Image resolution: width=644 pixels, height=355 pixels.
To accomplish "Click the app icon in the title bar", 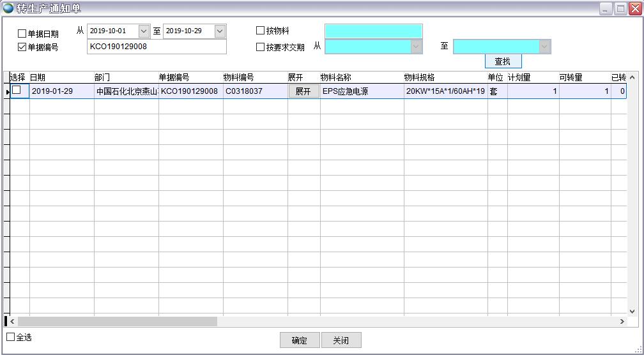I will tap(8, 8).
